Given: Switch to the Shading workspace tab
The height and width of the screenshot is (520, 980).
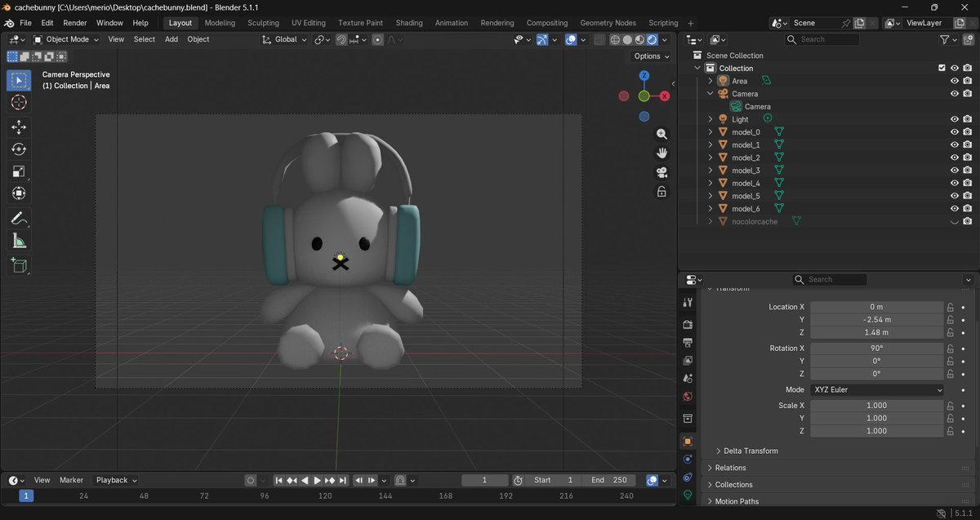Looking at the screenshot, I should pos(409,23).
